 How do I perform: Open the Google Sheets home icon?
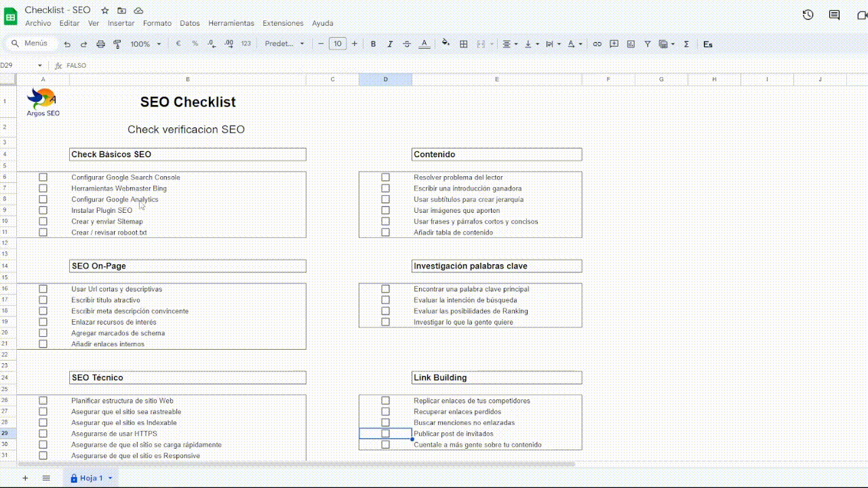(11, 16)
